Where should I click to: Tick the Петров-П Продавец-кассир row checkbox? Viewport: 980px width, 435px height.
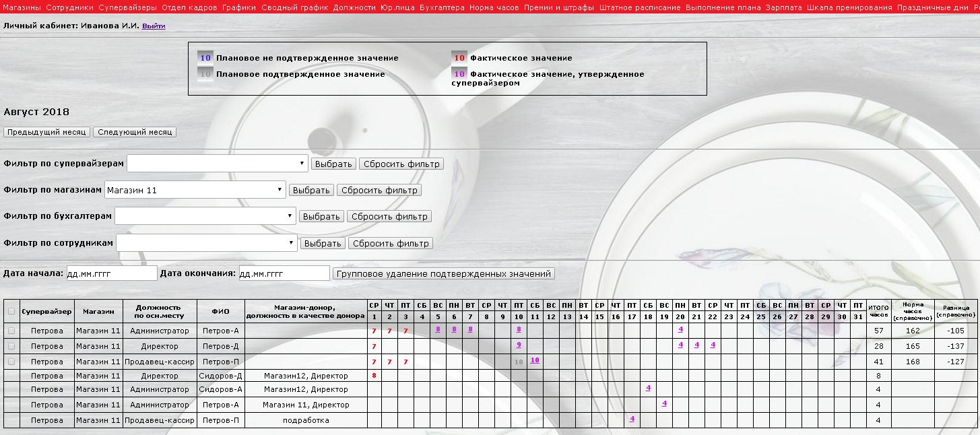[11, 362]
